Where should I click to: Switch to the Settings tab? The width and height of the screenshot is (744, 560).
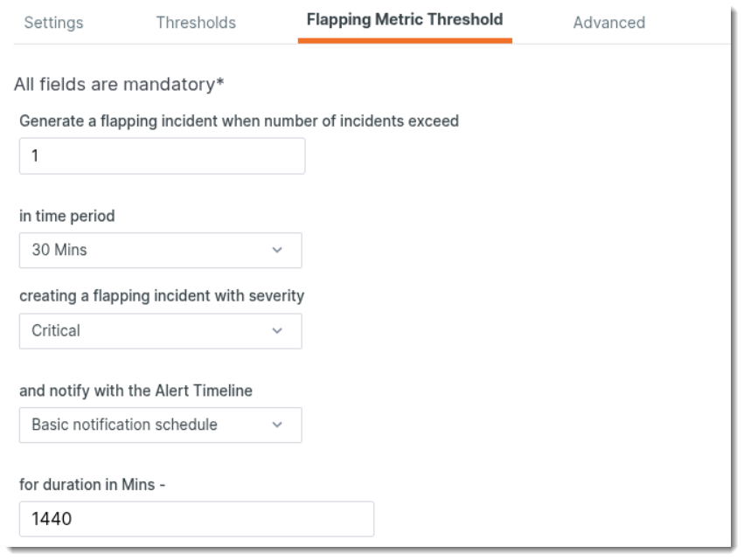(53, 23)
